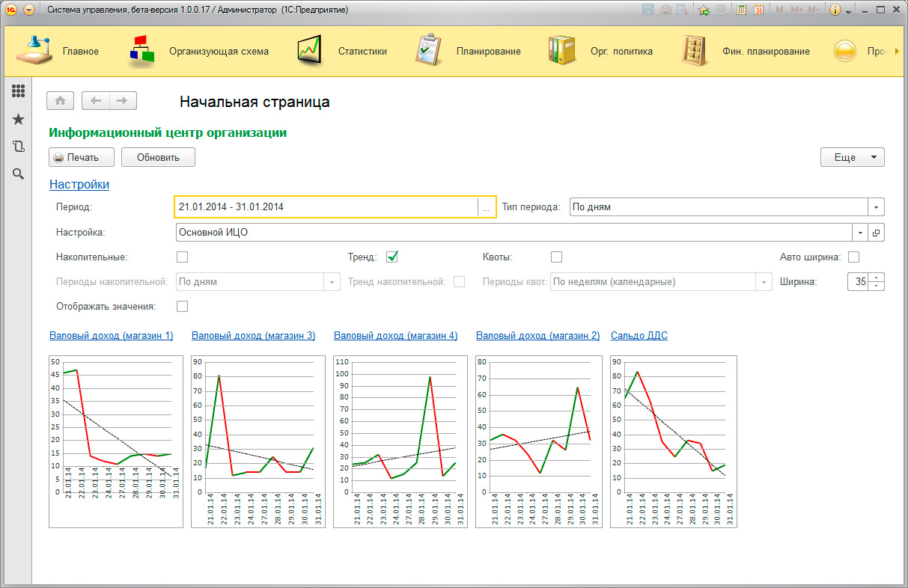Click the Настройки link
908x588 pixels.
click(79, 184)
